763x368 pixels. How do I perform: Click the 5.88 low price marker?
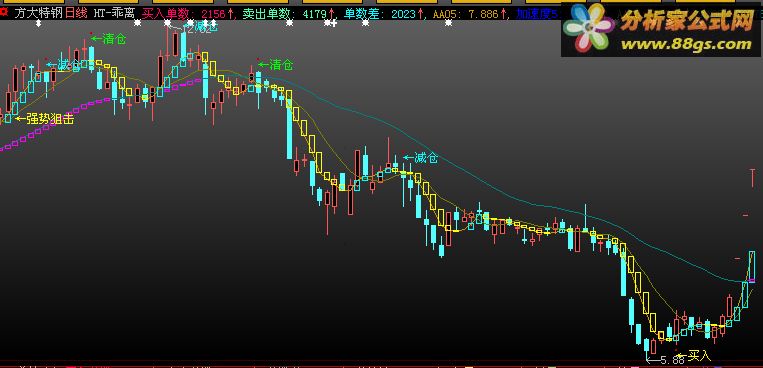tap(666, 360)
